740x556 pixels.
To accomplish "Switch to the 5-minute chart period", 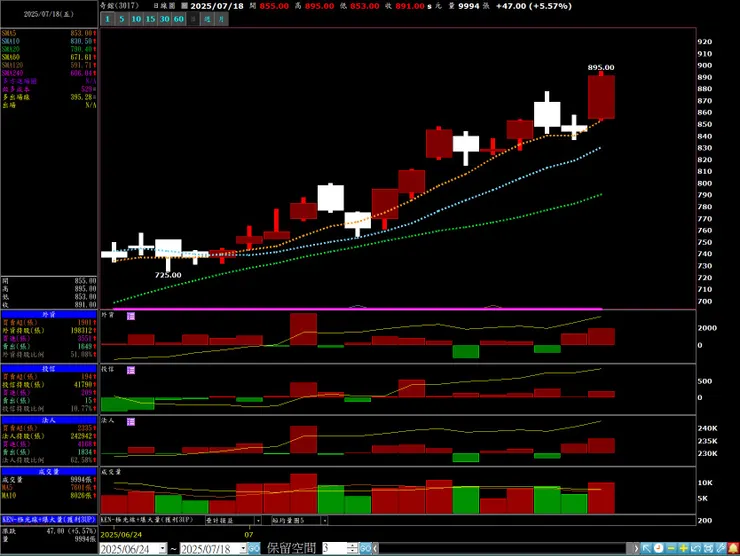I will (122, 19).
